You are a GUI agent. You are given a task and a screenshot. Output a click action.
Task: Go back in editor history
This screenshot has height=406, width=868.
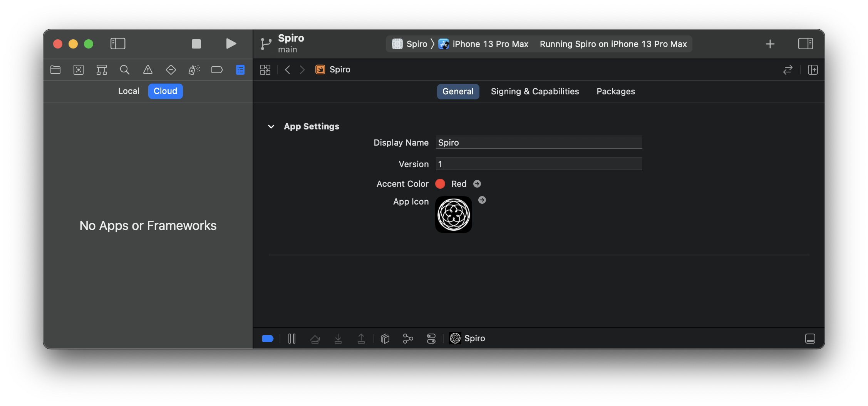point(287,70)
